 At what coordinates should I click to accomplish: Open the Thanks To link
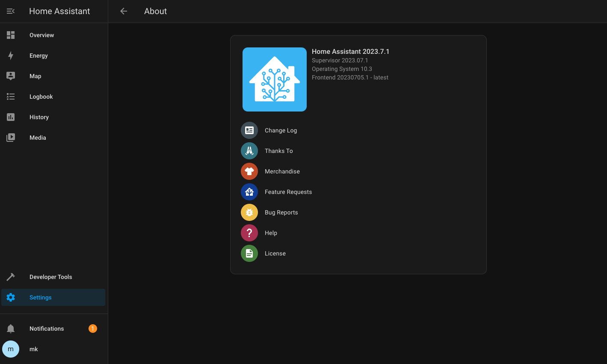pyautogui.click(x=358, y=151)
